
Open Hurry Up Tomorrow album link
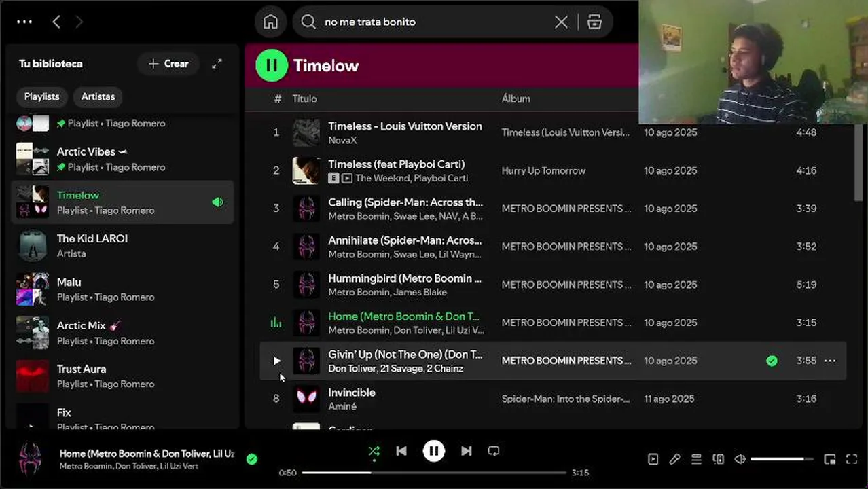point(543,170)
